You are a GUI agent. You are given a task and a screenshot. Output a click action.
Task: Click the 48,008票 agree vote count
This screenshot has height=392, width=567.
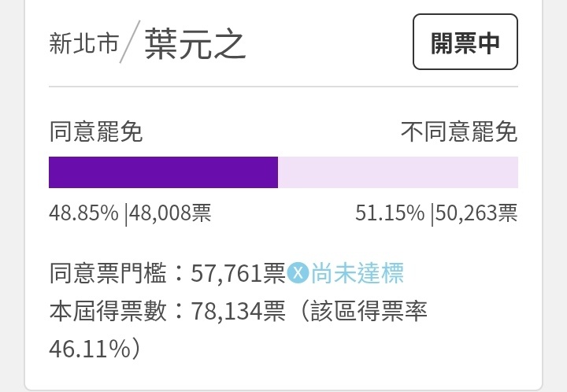(170, 213)
